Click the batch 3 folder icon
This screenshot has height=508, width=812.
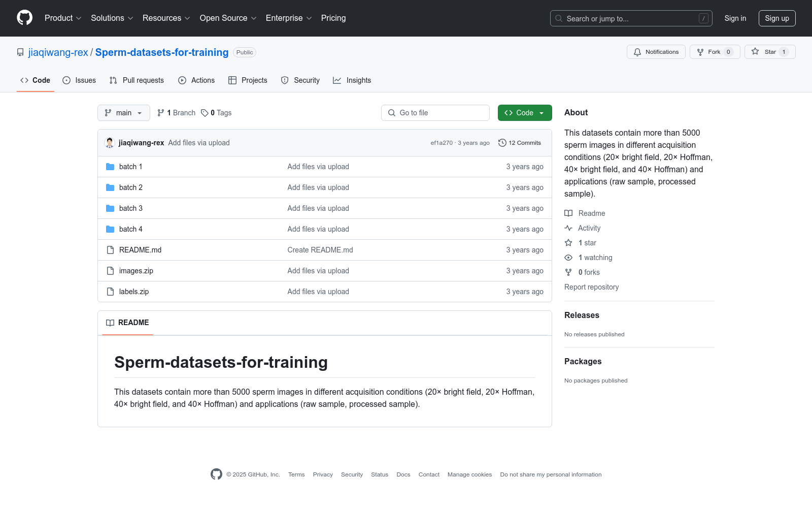[110, 208]
